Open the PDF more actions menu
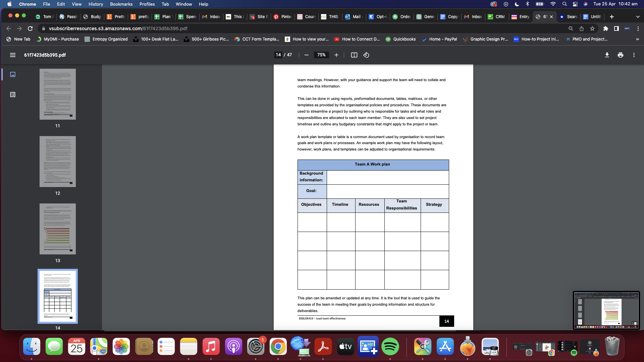The width and height of the screenshot is (644, 362). pyautogui.click(x=634, y=55)
